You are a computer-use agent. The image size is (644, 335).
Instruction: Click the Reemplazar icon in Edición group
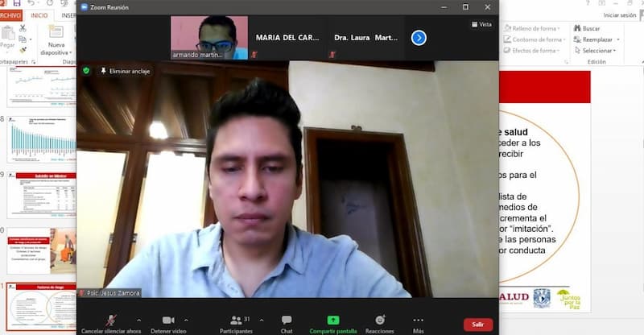point(577,39)
